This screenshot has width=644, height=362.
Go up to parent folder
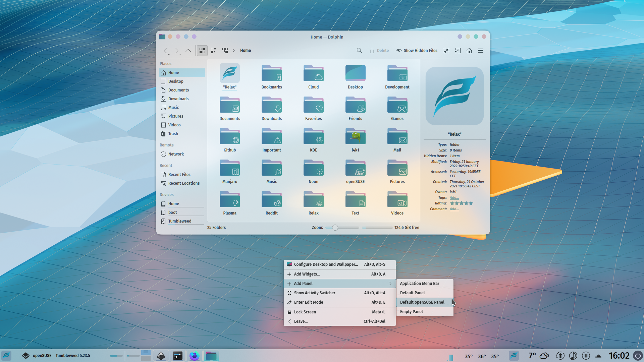(188, 51)
